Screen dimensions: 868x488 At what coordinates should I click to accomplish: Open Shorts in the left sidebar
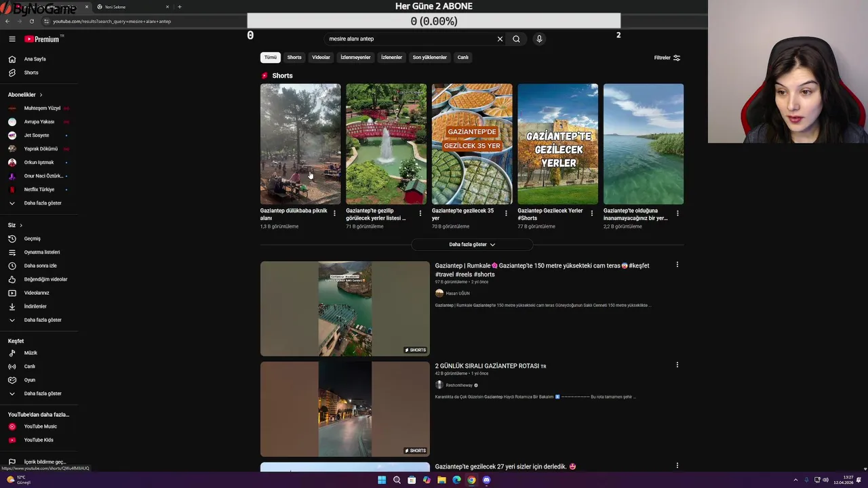click(31, 73)
